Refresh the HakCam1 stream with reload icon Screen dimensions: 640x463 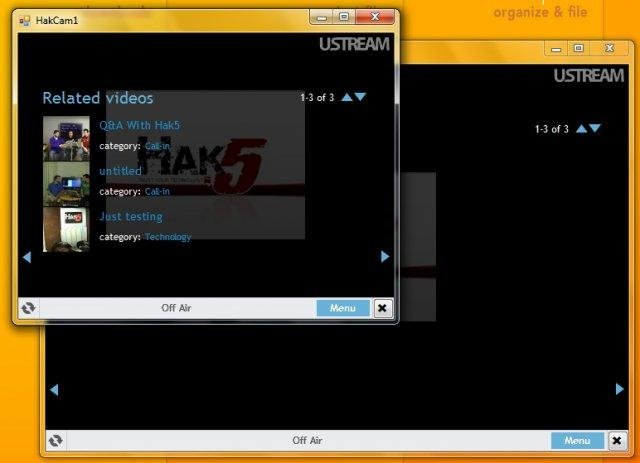click(28, 308)
